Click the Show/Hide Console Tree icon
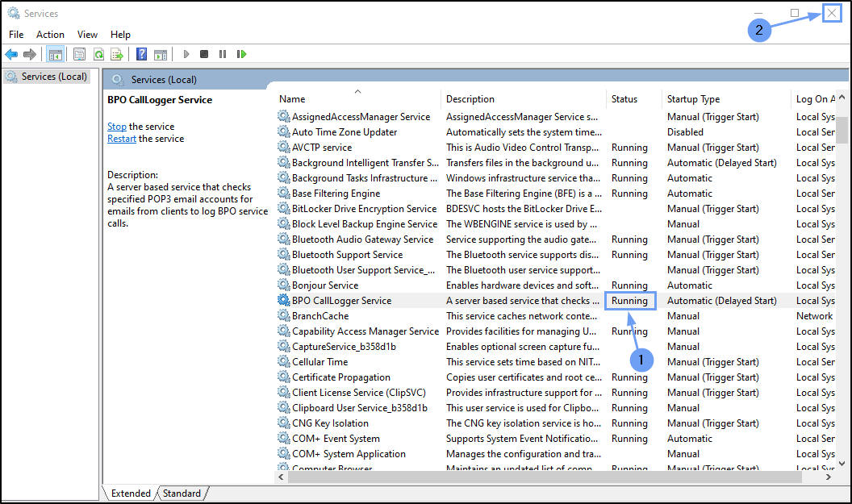852x504 pixels. click(x=56, y=54)
